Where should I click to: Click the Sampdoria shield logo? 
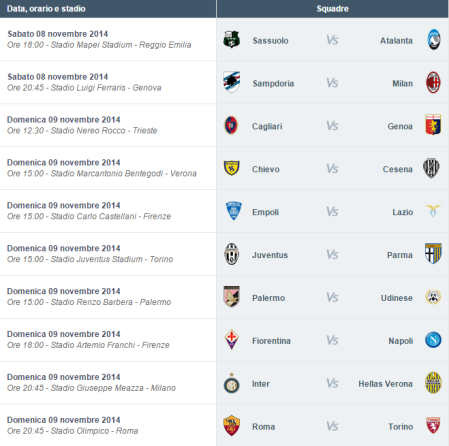(x=232, y=82)
